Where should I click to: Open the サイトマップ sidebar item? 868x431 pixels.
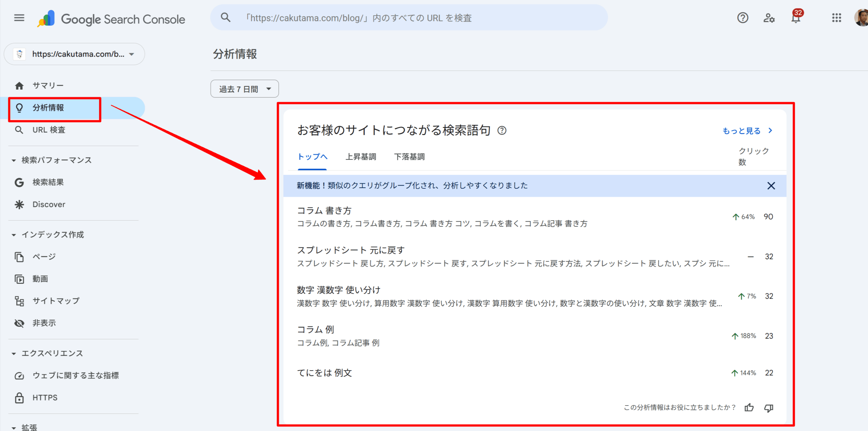(x=56, y=301)
